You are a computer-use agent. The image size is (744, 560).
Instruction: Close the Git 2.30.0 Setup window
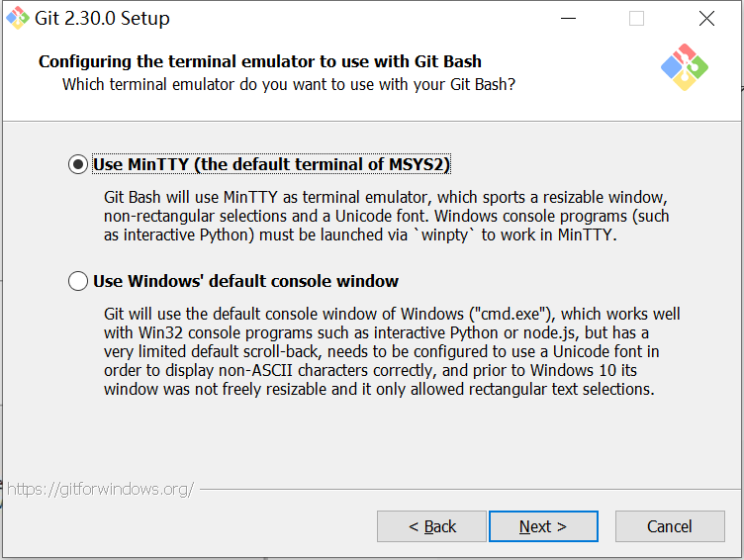pyautogui.click(x=706, y=19)
